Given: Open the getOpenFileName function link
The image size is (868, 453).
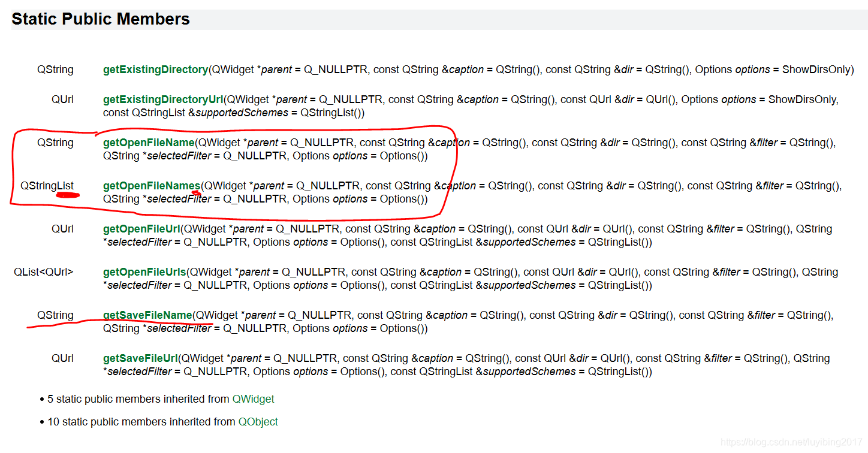Looking at the screenshot, I should (149, 143).
